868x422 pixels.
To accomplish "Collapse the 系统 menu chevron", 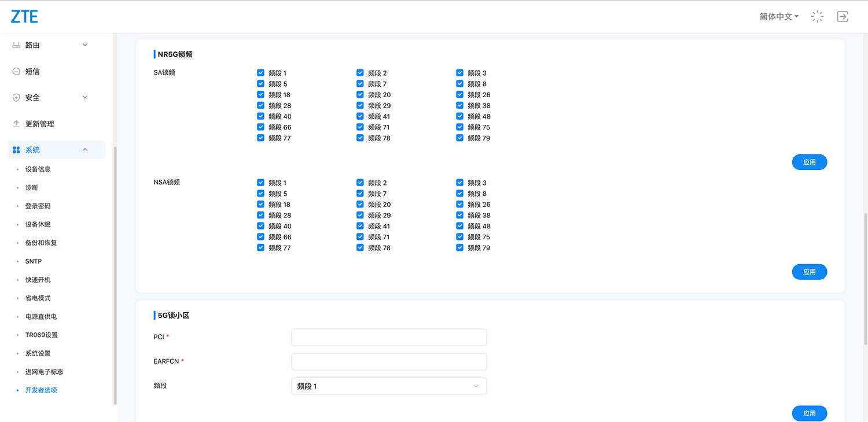I will pyautogui.click(x=85, y=150).
